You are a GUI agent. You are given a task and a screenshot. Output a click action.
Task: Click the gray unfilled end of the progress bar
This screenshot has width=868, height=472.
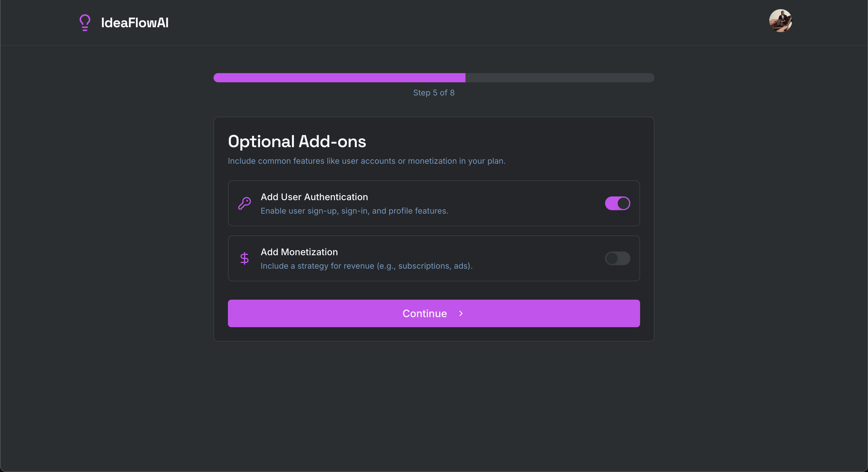pyautogui.click(x=573, y=78)
